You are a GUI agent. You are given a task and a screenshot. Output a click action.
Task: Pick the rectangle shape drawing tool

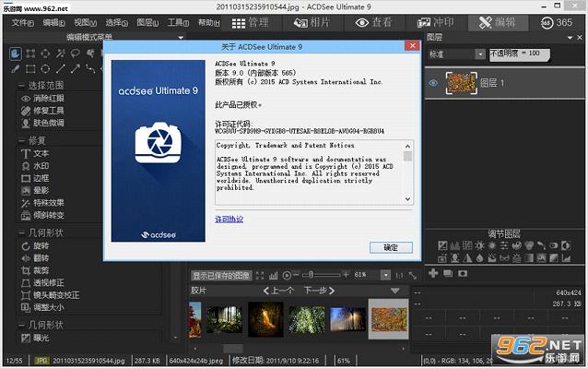click(x=30, y=68)
